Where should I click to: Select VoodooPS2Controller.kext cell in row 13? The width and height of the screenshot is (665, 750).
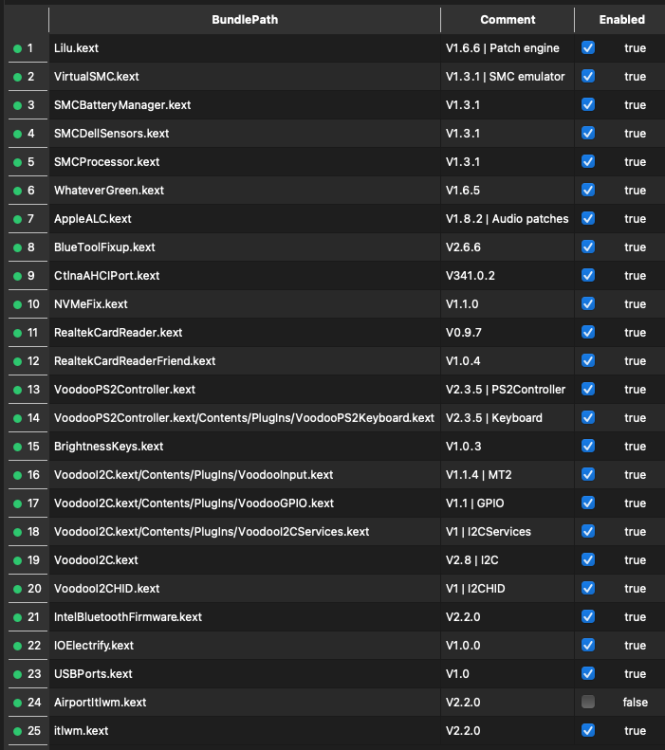coord(244,389)
